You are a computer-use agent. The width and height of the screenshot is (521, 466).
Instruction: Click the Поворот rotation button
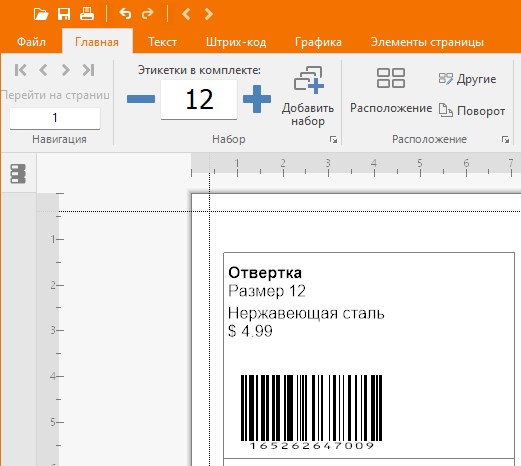(472, 111)
